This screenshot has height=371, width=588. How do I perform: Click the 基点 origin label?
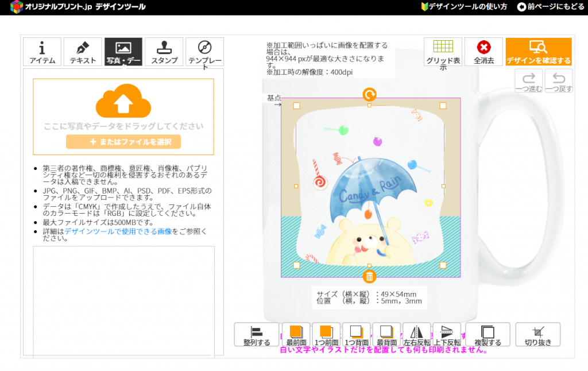tap(274, 98)
